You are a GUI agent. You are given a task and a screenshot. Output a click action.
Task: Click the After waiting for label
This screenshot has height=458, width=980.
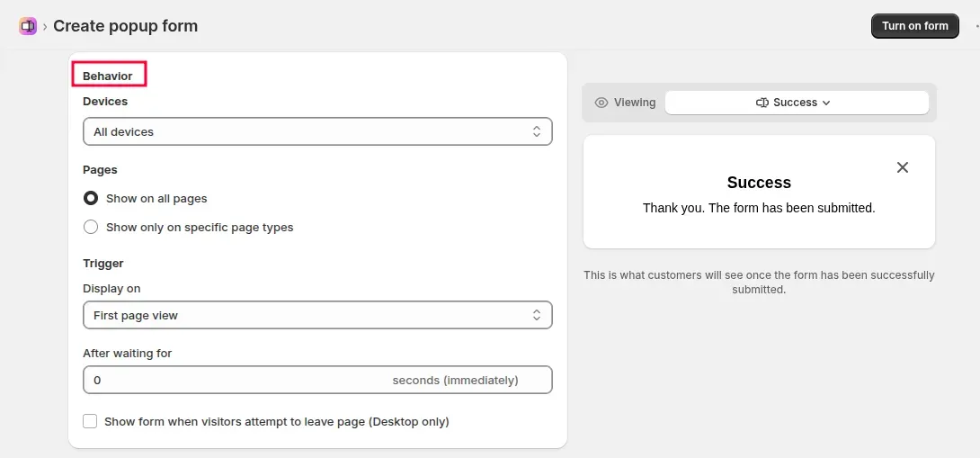tap(128, 353)
